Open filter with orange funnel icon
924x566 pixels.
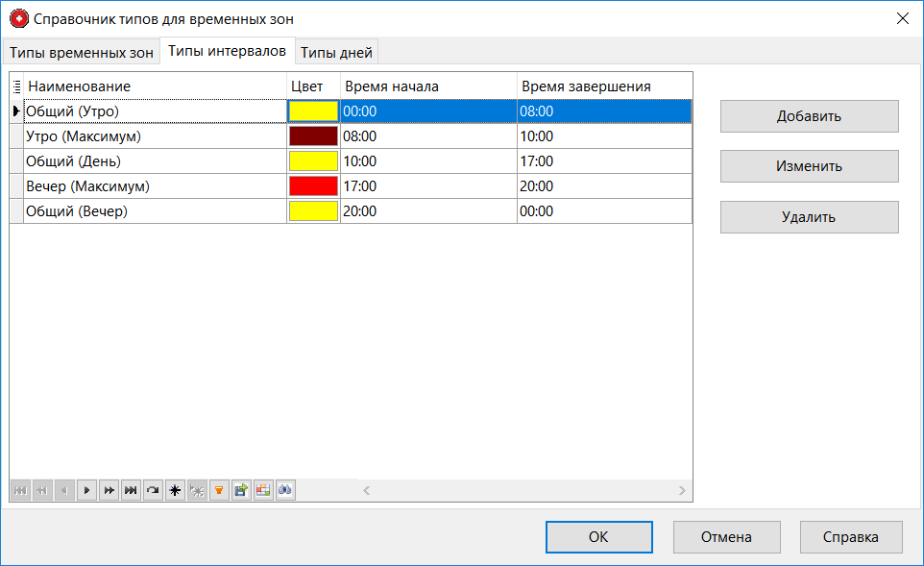(219, 490)
